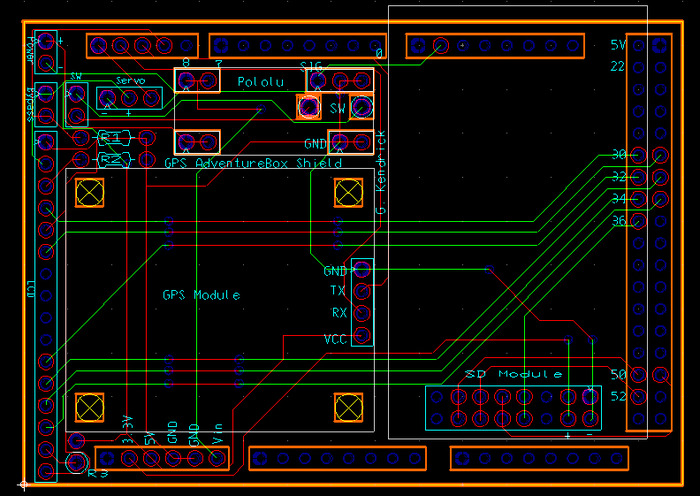Click the 8 label above Pololu block

(186, 63)
